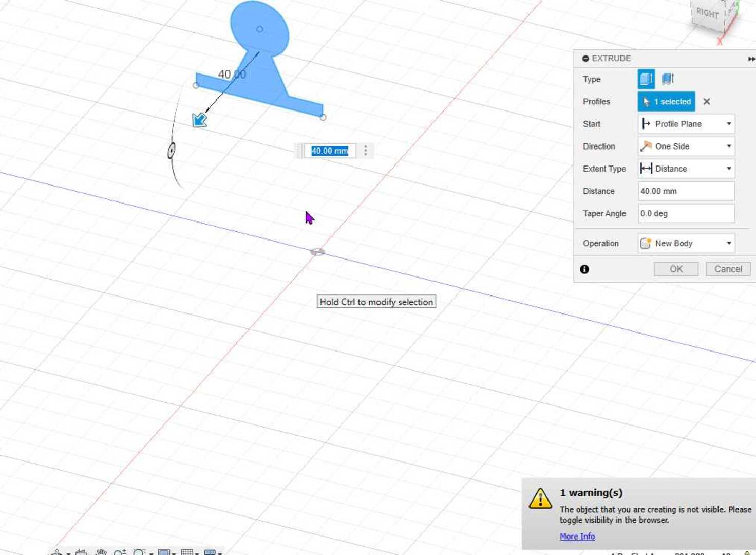This screenshot has height=555, width=756.
Task: Click the Taper Angle input field
Action: [x=686, y=213]
